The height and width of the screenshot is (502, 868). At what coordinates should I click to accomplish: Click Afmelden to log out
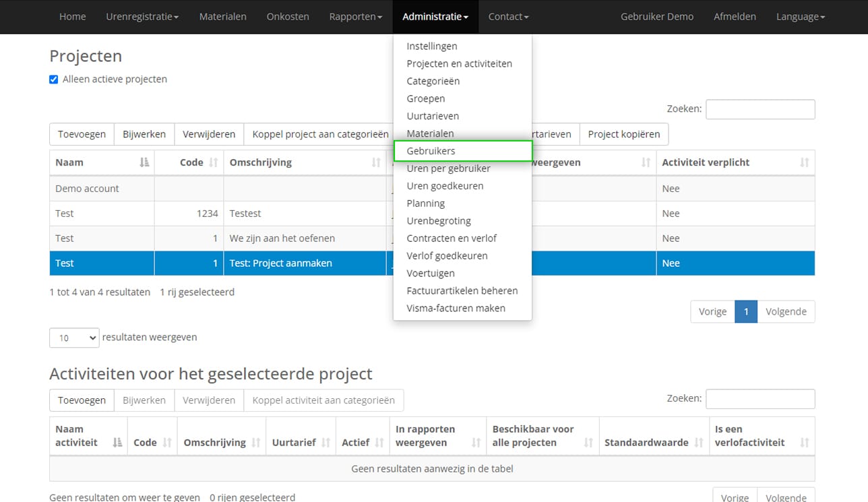tap(735, 17)
